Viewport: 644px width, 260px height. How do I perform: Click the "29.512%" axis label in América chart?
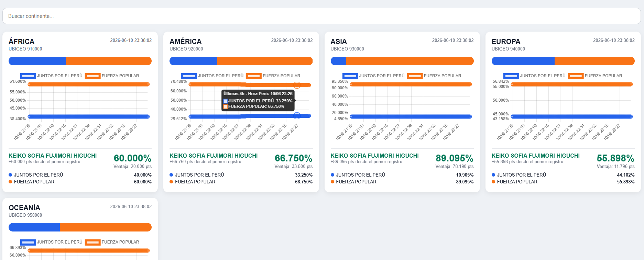(x=179, y=119)
